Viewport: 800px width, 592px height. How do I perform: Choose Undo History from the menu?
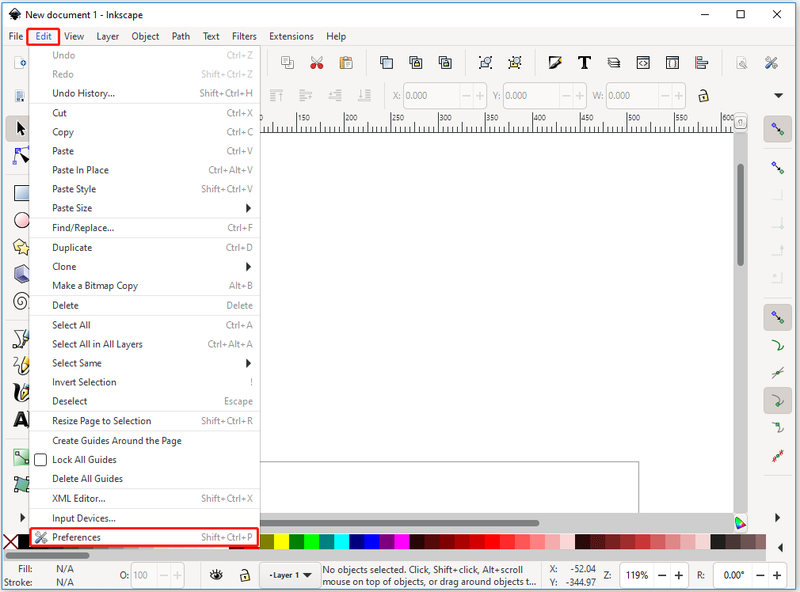144,93
